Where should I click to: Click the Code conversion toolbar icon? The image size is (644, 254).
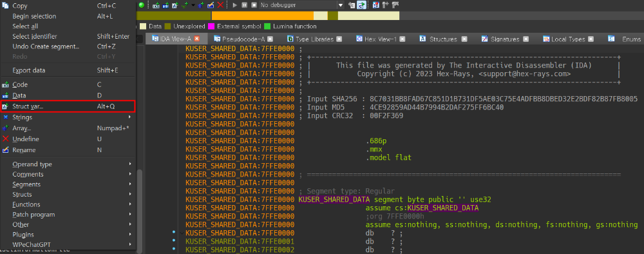(x=156, y=5)
